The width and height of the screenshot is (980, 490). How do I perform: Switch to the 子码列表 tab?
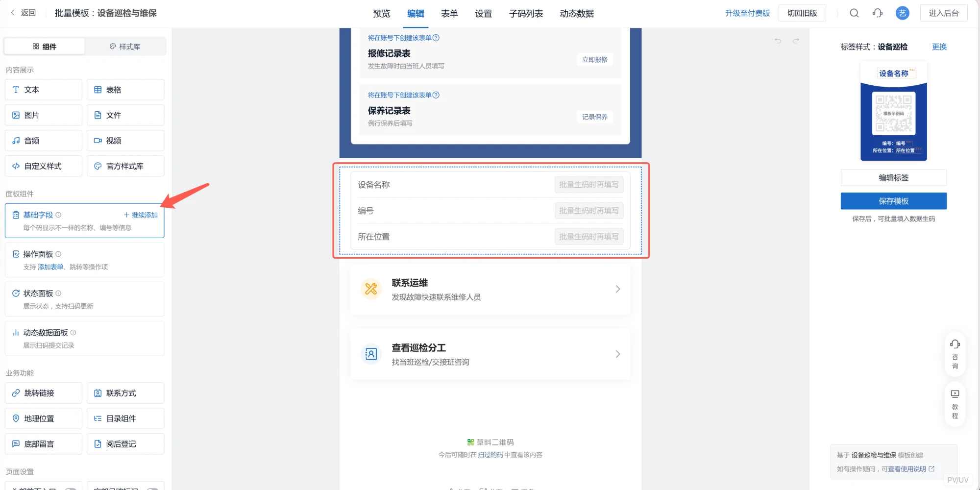pos(526,14)
